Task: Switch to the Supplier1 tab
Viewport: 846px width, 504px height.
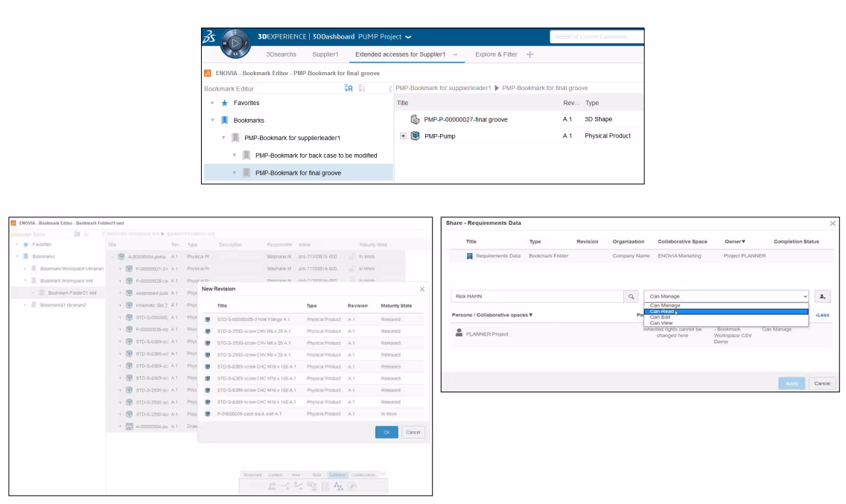Action: [325, 54]
